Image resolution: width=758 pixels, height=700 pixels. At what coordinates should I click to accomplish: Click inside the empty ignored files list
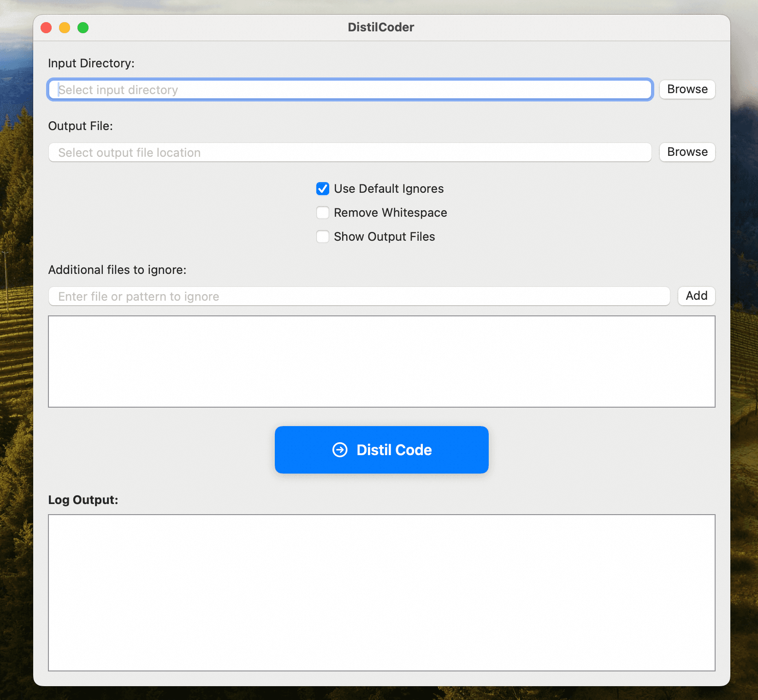[x=381, y=362]
